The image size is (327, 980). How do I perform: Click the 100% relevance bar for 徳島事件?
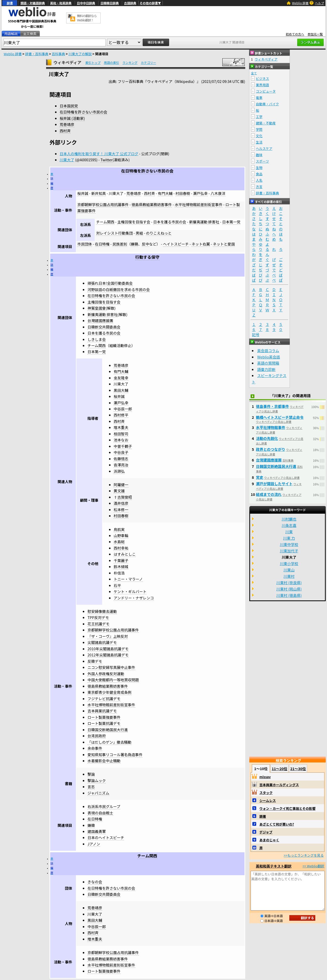point(322,407)
